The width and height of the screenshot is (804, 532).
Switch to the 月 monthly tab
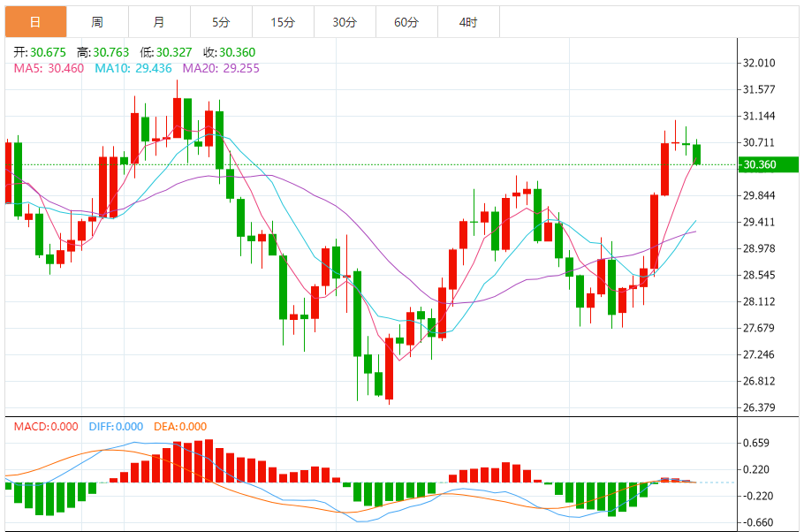[159, 22]
